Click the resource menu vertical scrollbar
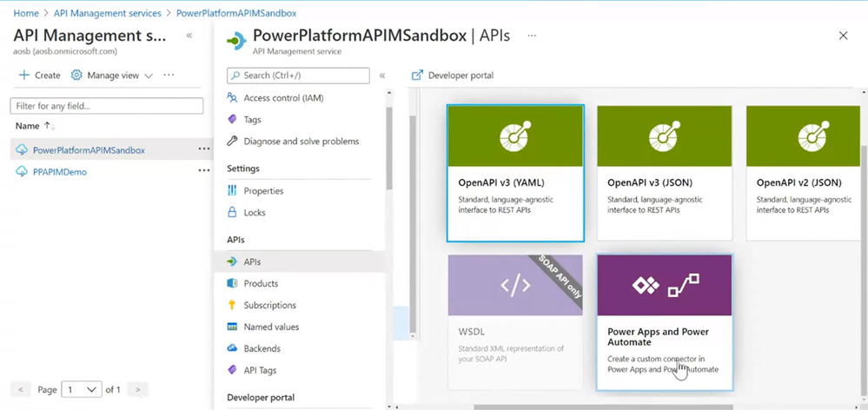 (x=389, y=148)
